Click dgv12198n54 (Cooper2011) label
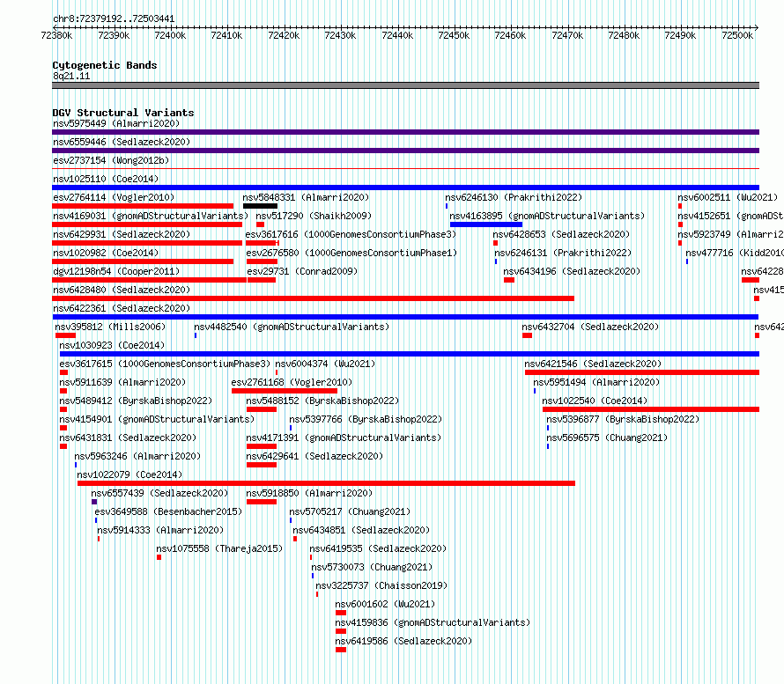This screenshot has width=784, height=684. (116, 271)
